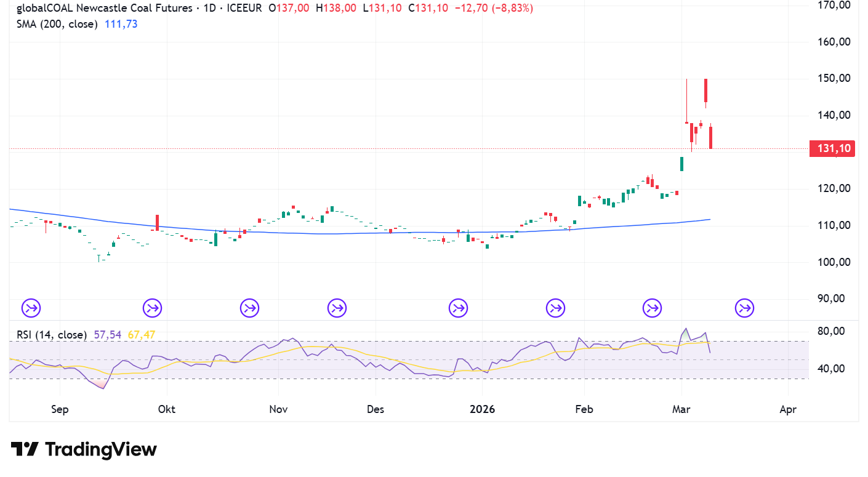Screen dimensions: 868x477
Task: Click the RSI average value 67,47
Action: coord(141,335)
